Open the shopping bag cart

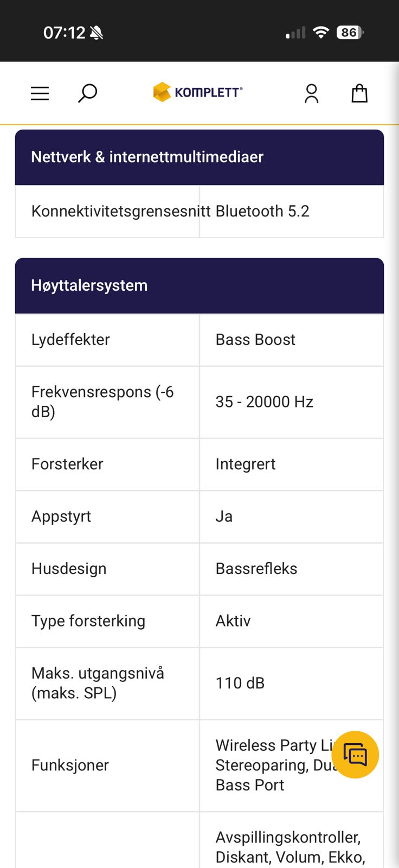[359, 93]
